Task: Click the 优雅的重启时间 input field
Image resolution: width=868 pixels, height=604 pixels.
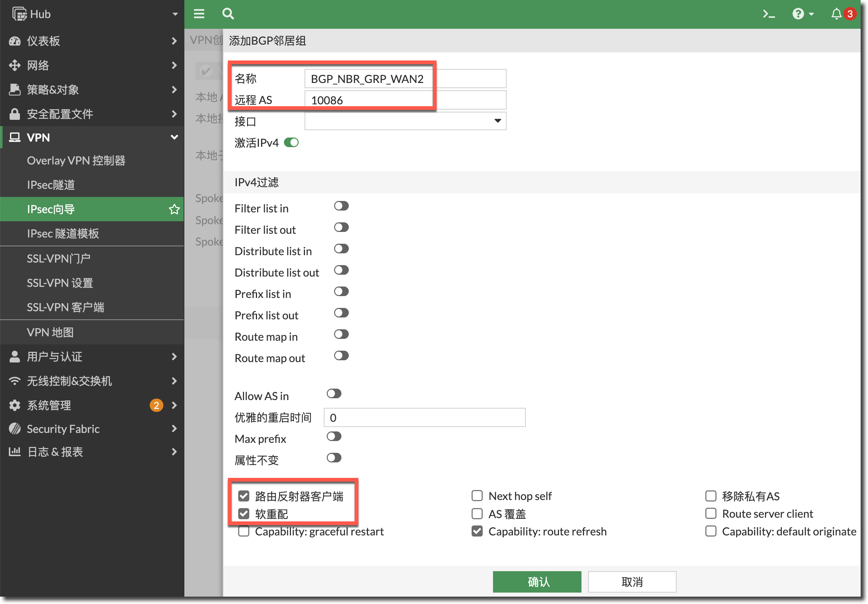Action: coord(424,417)
